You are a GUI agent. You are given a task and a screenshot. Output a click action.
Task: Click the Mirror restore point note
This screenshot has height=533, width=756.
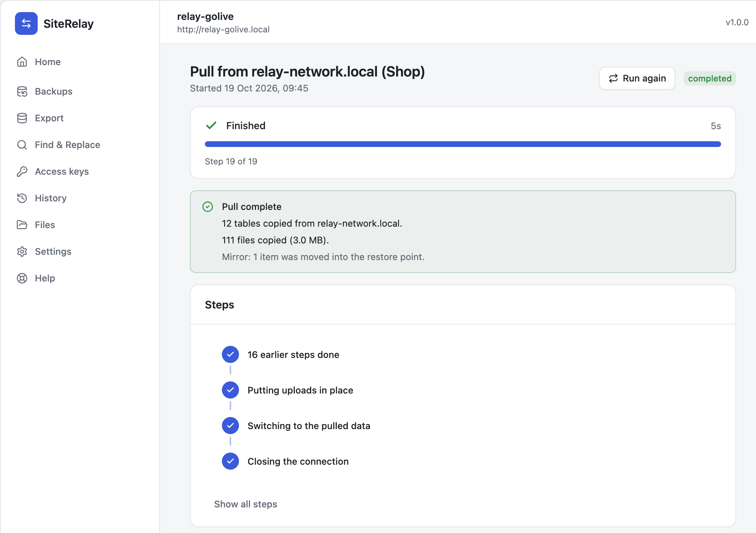tap(323, 257)
